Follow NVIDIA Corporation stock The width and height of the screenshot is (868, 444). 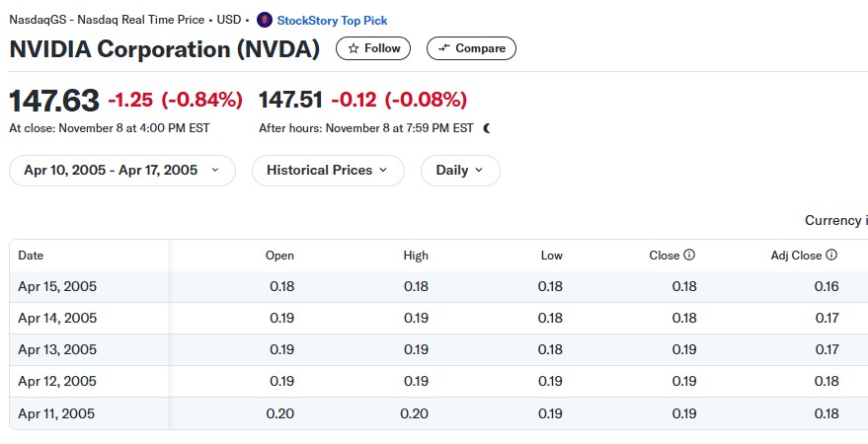tap(373, 48)
